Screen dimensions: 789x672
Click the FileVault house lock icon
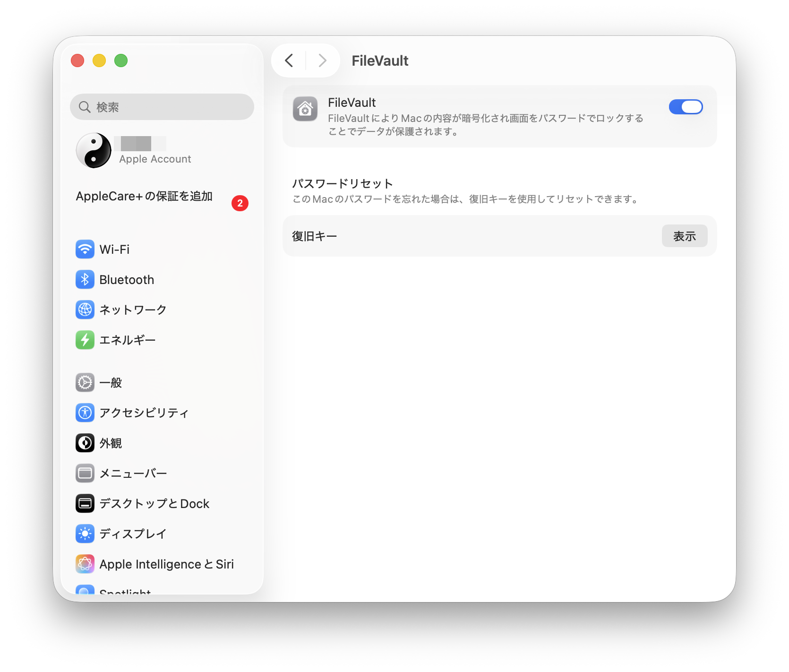point(305,109)
